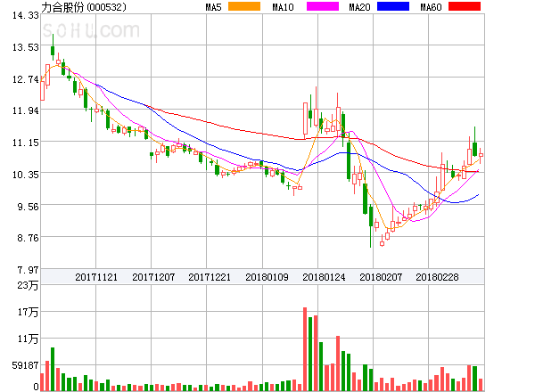This screenshot has height=392, width=535.
Task: Click the magenta MA10 legend swatch
Action: pyautogui.click(x=323, y=6)
